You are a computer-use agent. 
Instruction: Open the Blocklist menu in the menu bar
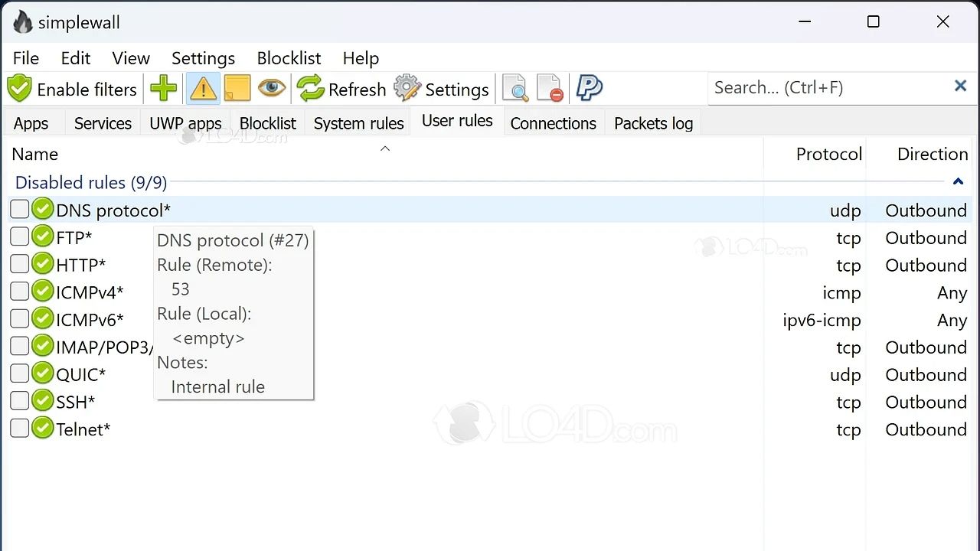pos(289,58)
